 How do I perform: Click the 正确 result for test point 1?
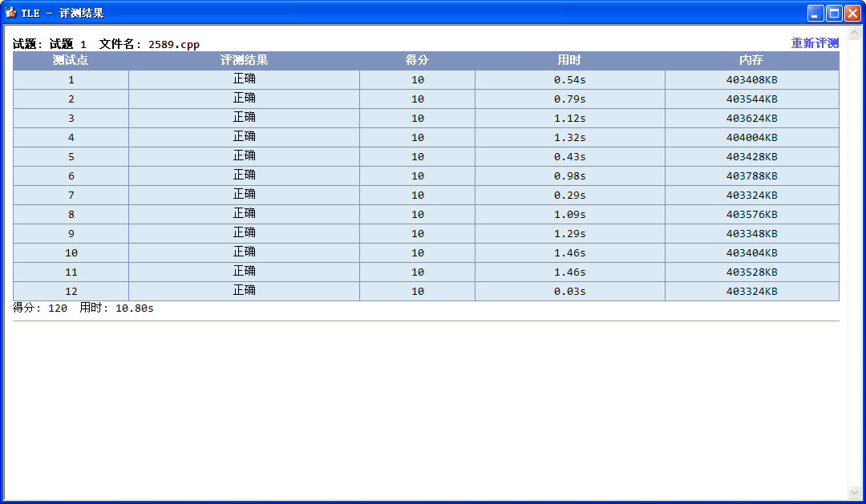[244, 79]
